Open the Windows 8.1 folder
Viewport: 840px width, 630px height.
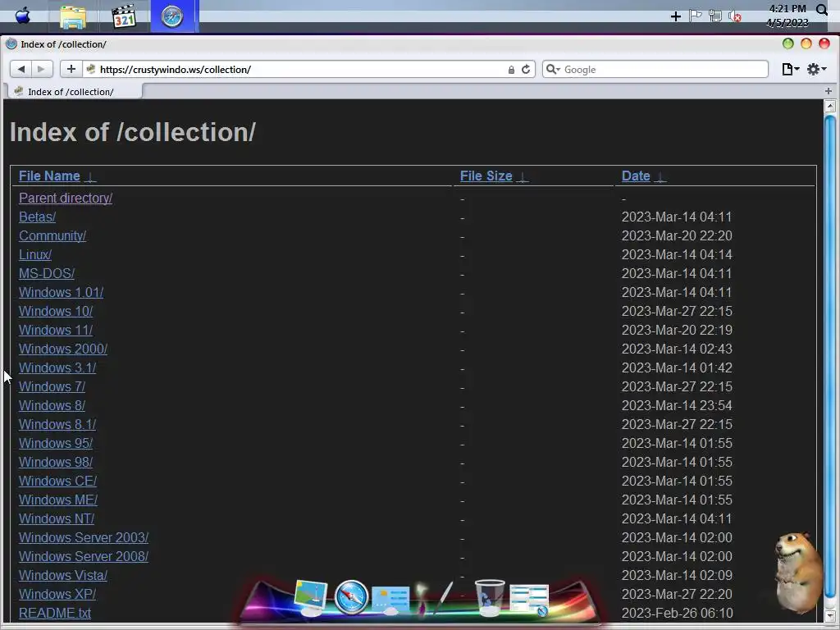57,424
